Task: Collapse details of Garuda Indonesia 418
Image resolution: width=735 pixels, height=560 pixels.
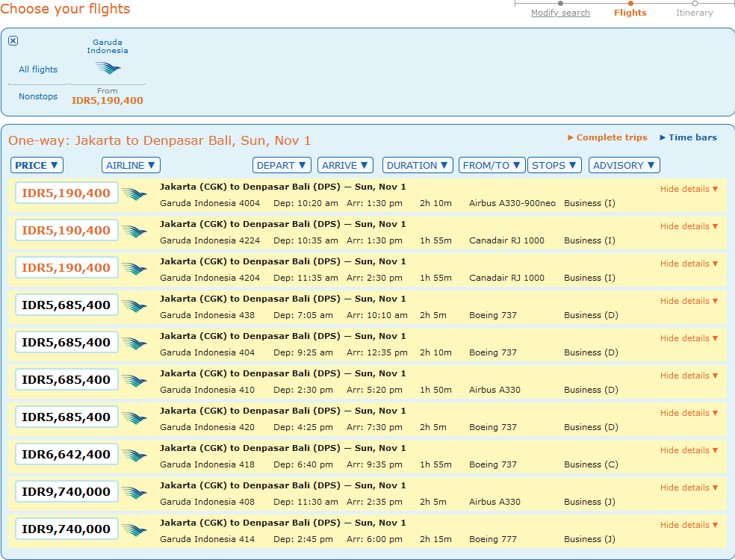Action: pyautogui.click(x=689, y=450)
